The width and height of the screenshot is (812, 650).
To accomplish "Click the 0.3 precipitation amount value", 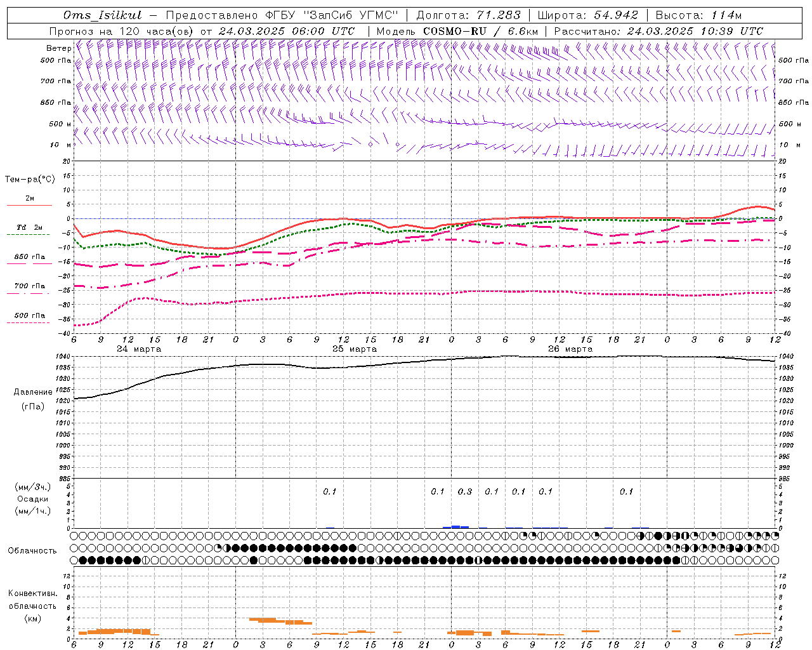I will (465, 492).
